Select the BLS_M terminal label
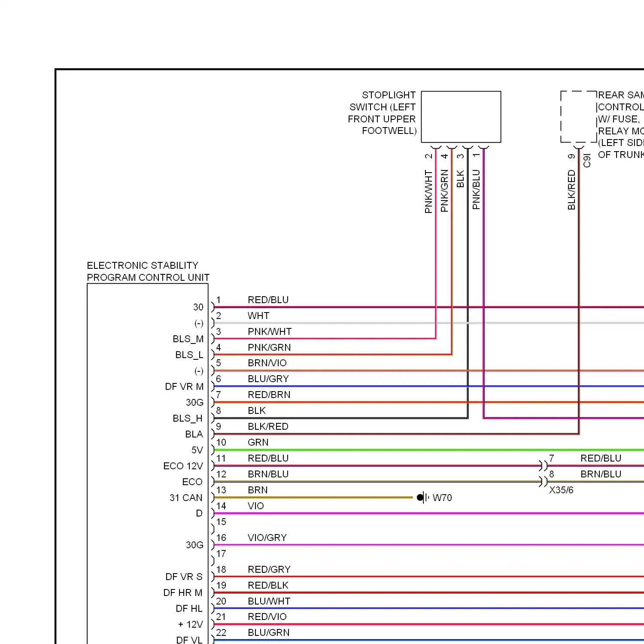 [x=188, y=339]
